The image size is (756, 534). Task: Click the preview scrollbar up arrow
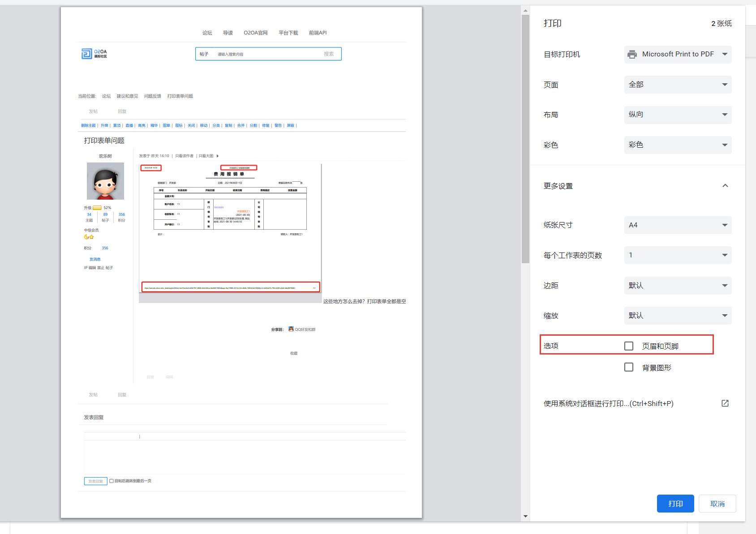[525, 10]
